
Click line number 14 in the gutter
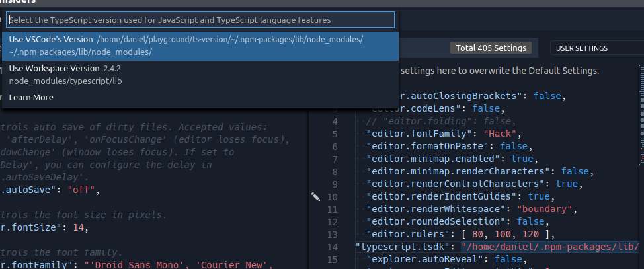click(333, 247)
